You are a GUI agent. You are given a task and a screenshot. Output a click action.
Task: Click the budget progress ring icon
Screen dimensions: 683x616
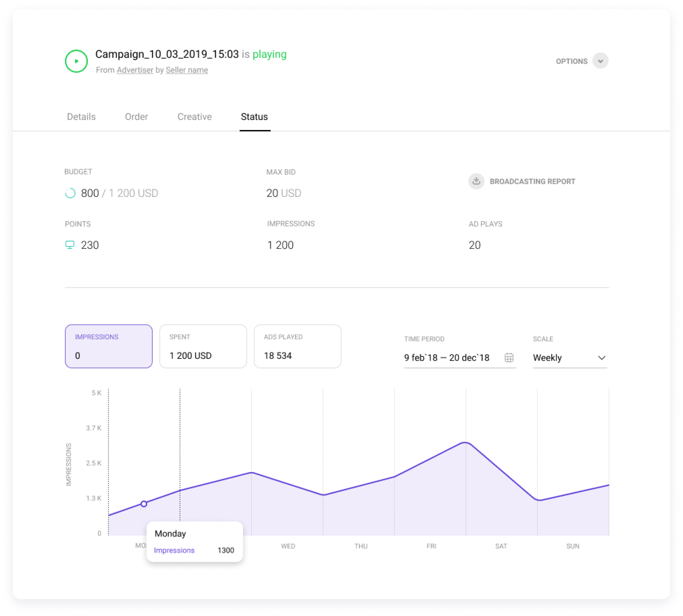point(70,193)
